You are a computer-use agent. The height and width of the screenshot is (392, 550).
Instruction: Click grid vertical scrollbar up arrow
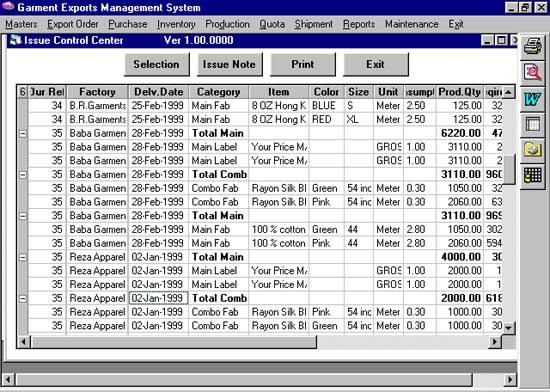(x=508, y=92)
